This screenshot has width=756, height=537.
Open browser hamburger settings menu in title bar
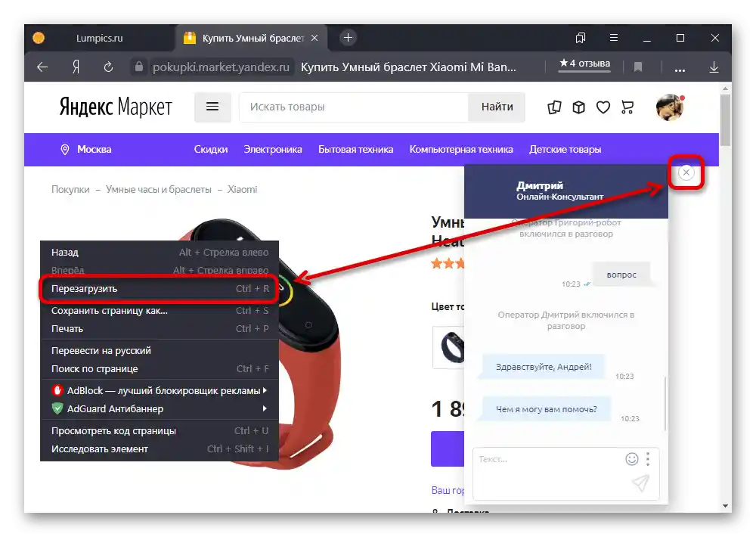tap(614, 38)
